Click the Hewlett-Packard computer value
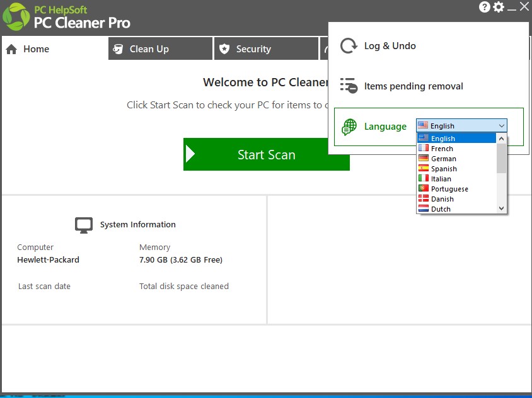Screen dimensions: 532x398 tap(48, 259)
